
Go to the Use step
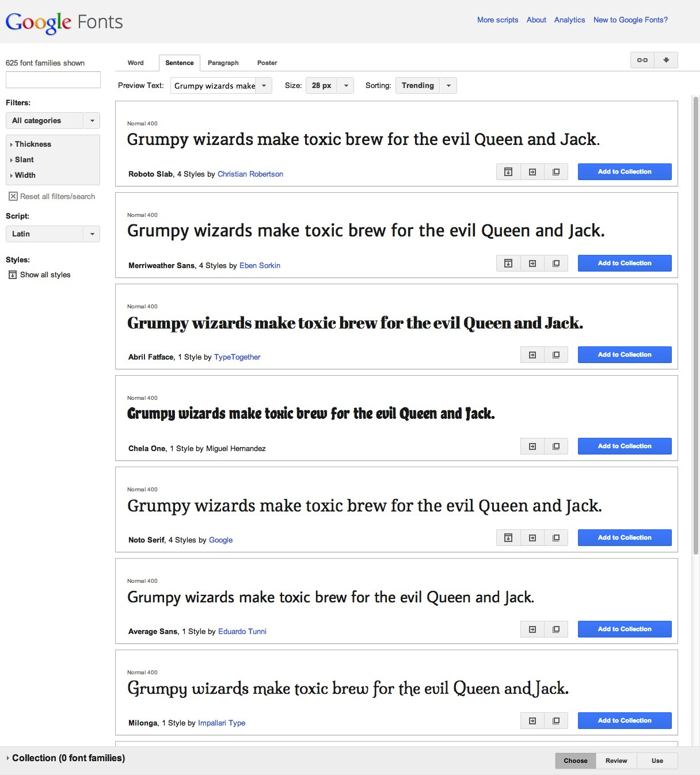(657, 761)
